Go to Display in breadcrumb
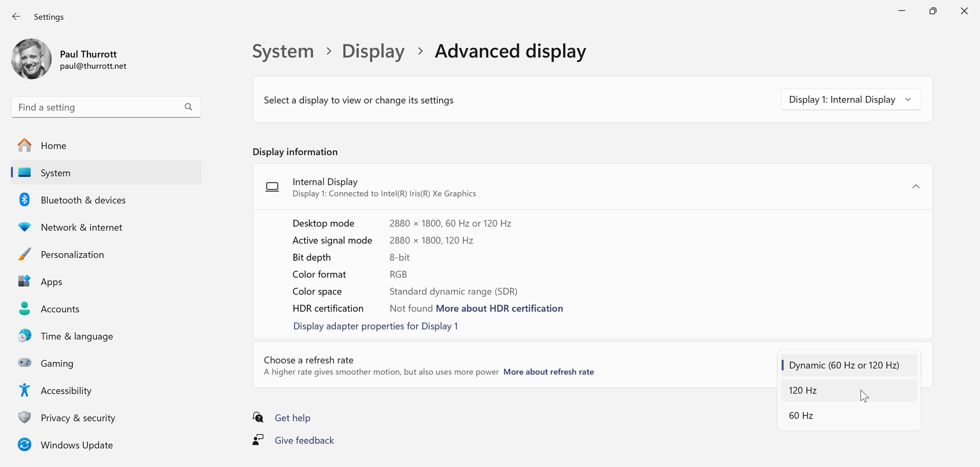This screenshot has width=980, height=467. tap(373, 51)
